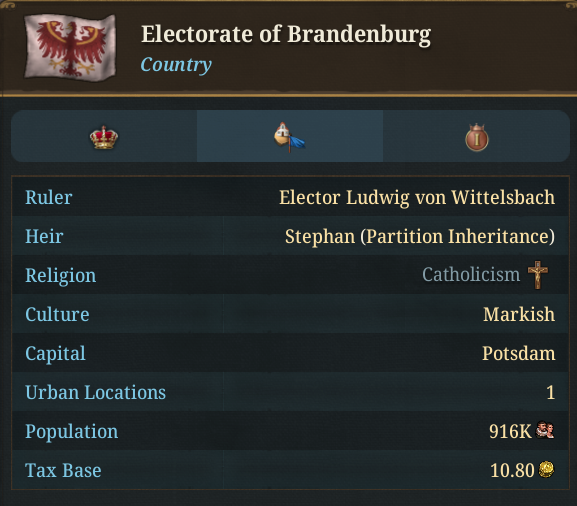Select the bronze rank medal tab
Viewport: 577px width, 506px height.
click(x=477, y=137)
